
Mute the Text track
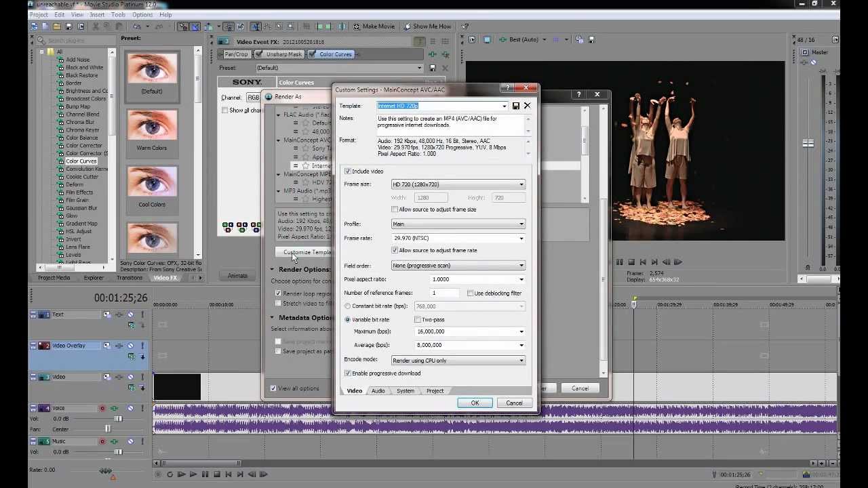click(x=130, y=314)
